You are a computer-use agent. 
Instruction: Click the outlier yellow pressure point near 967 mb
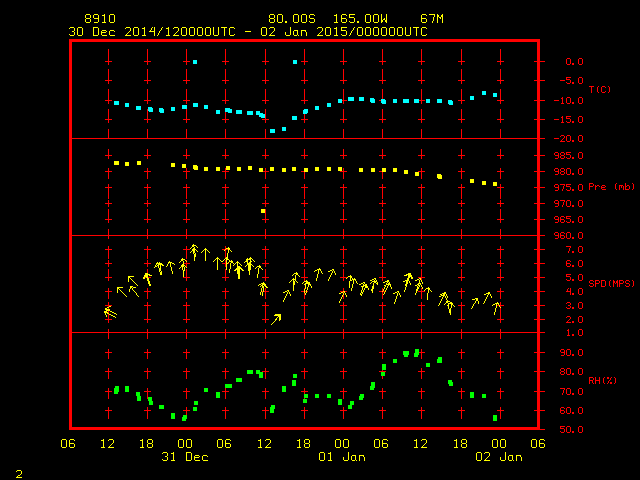(x=264, y=211)
